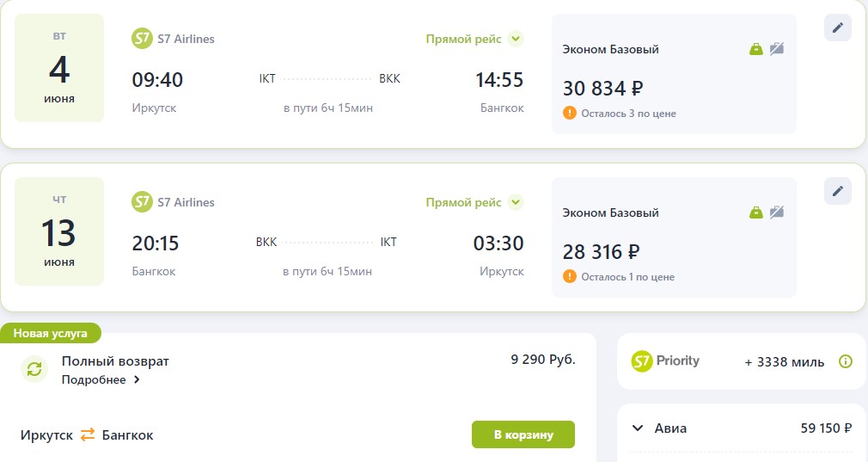Screen dimensions: 868x462
Task: Click the orange swap arrows between Иркутск and Бангкок
Action: point(88,435)
